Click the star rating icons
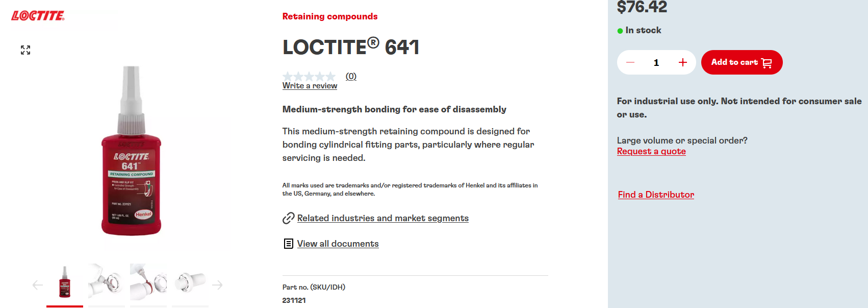Image resolution: width=868 pixels, height=308 pixels. click(309, 77)
